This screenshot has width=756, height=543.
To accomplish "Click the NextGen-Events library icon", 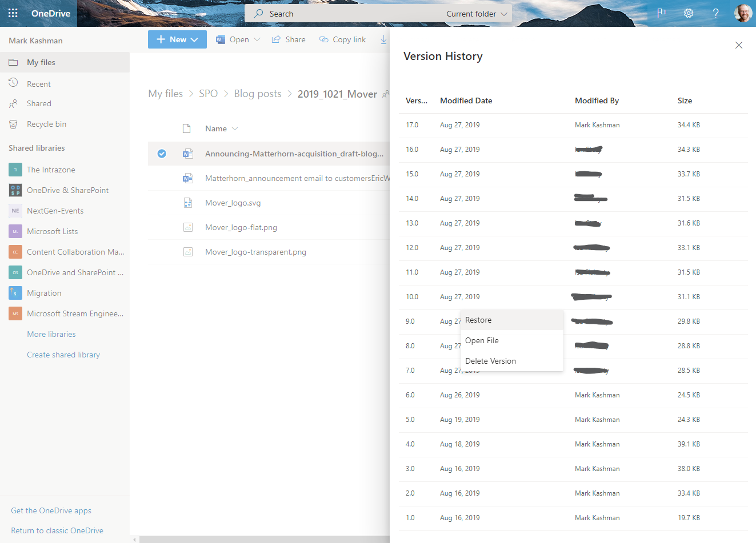I will pyautogui.click(x=15, y=211).
